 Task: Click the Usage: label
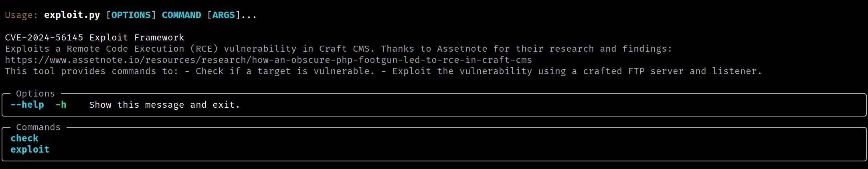pyautogui.click(x=21, y=15)
